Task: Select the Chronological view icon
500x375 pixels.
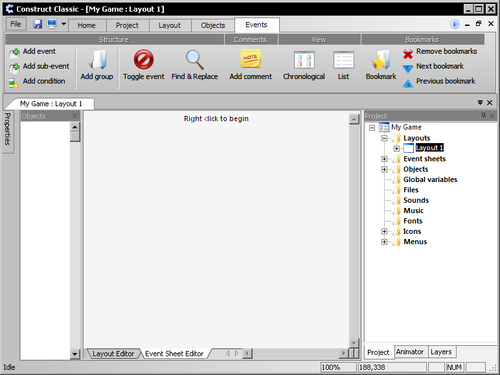Action: (x=304, y=60)
